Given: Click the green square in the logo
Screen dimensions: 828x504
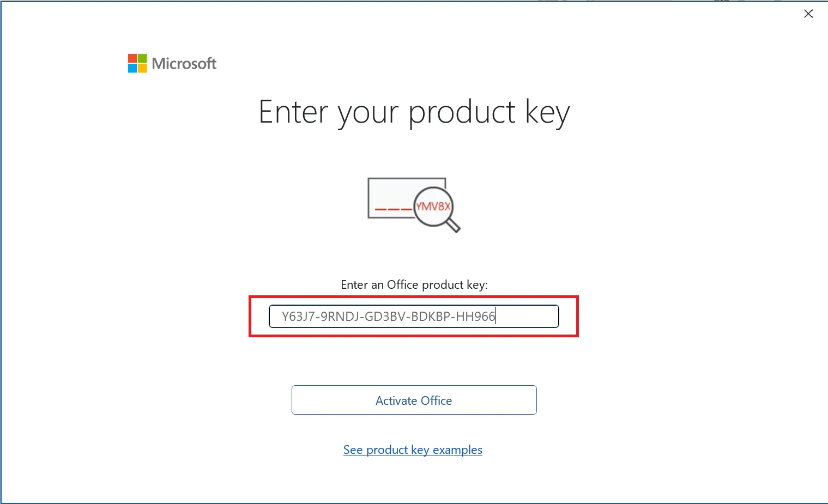Looking at the screenshot, I should click(x=142, y=58).
